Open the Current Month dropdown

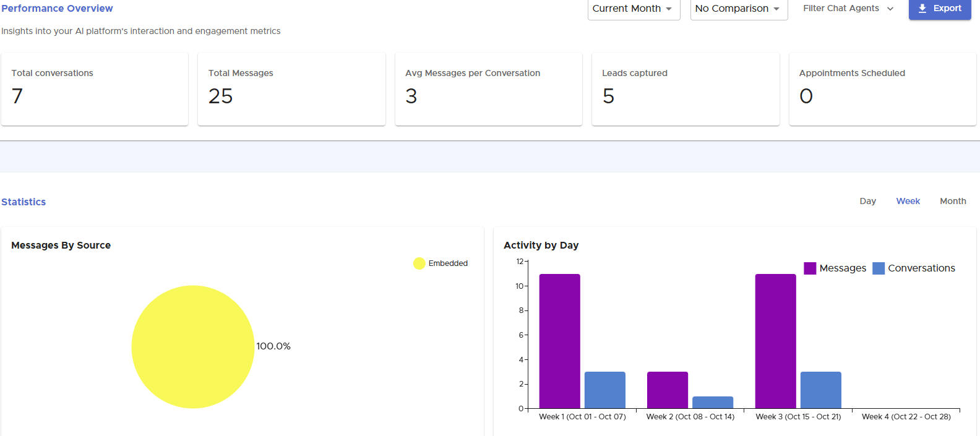coord(633,9)
